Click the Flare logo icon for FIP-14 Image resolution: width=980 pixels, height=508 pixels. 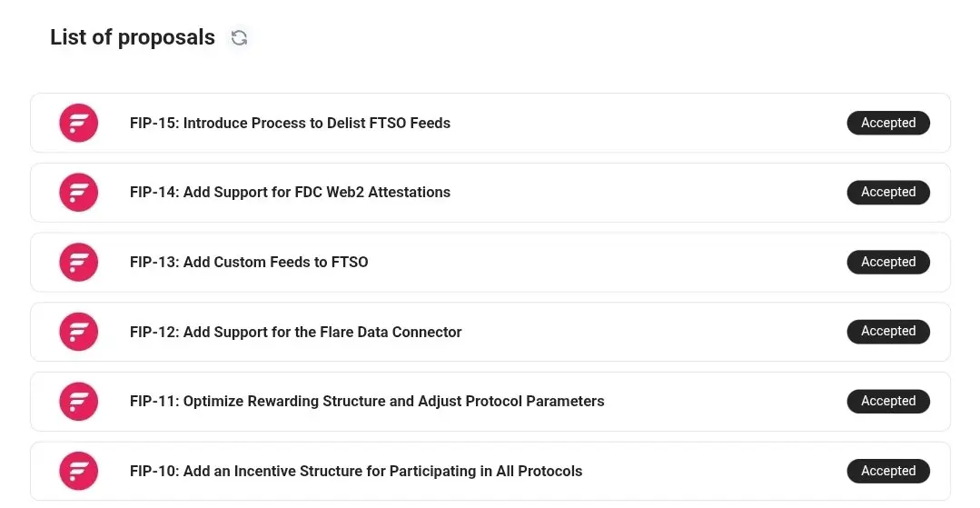coord(79,193)
